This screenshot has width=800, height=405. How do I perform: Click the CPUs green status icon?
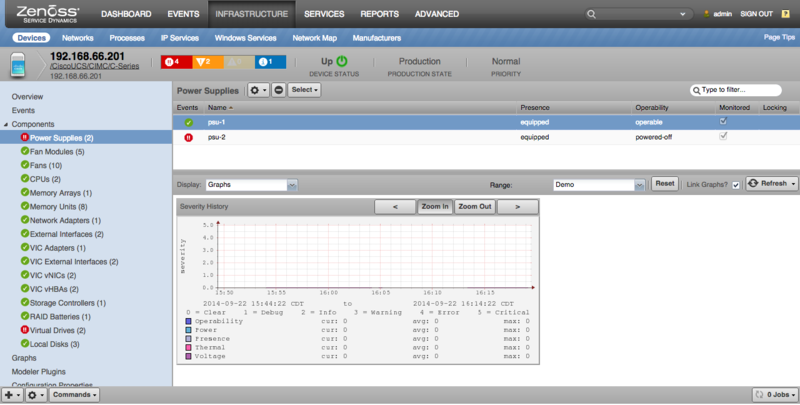(x=24, y=179)
